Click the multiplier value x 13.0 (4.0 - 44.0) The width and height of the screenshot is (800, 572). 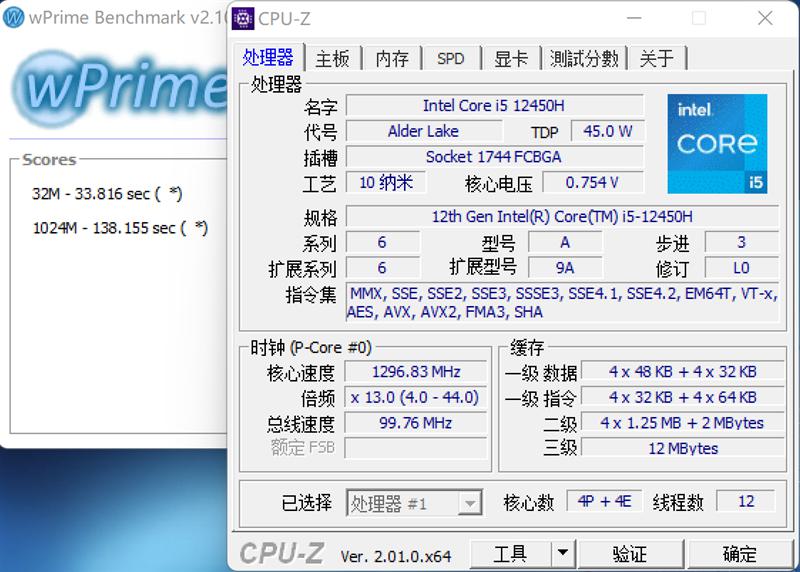click(x=416, y=397)
